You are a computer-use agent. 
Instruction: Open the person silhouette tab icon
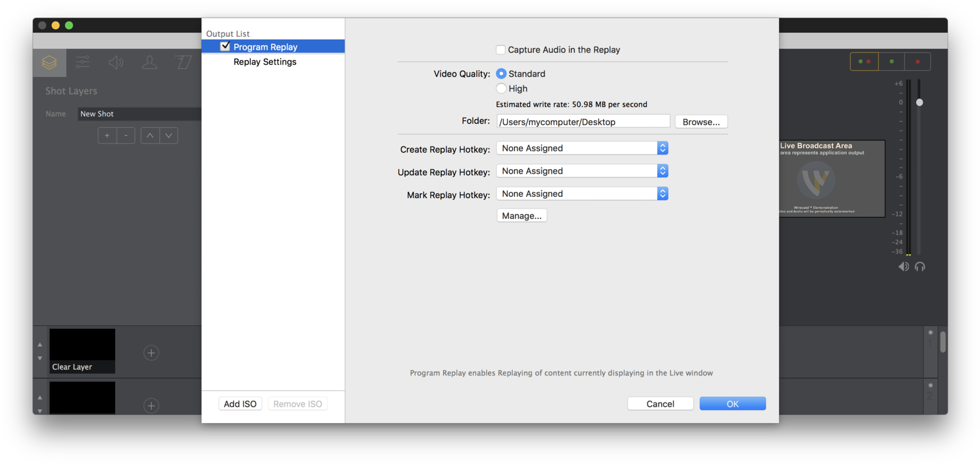150,62
